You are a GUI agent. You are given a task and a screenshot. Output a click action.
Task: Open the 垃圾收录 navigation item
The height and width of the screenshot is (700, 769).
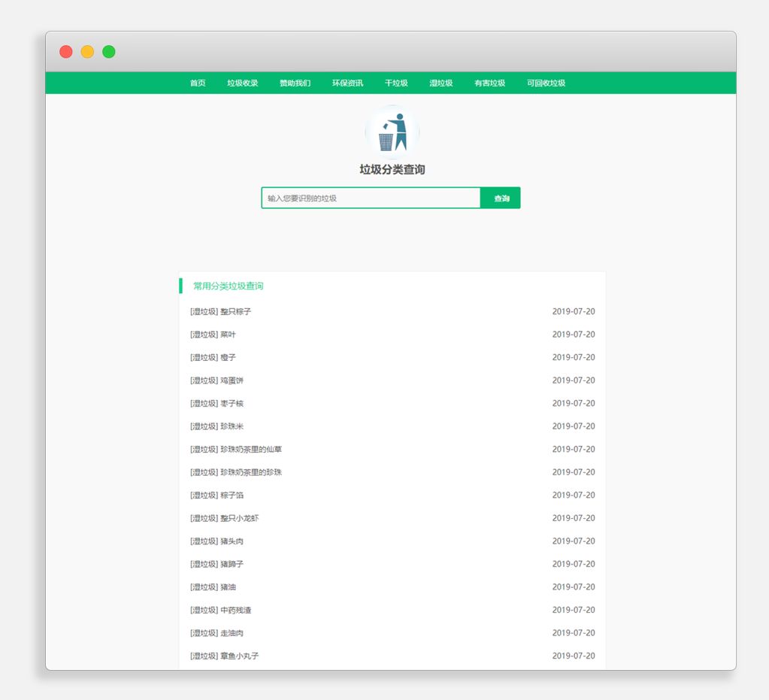(243, 83)
